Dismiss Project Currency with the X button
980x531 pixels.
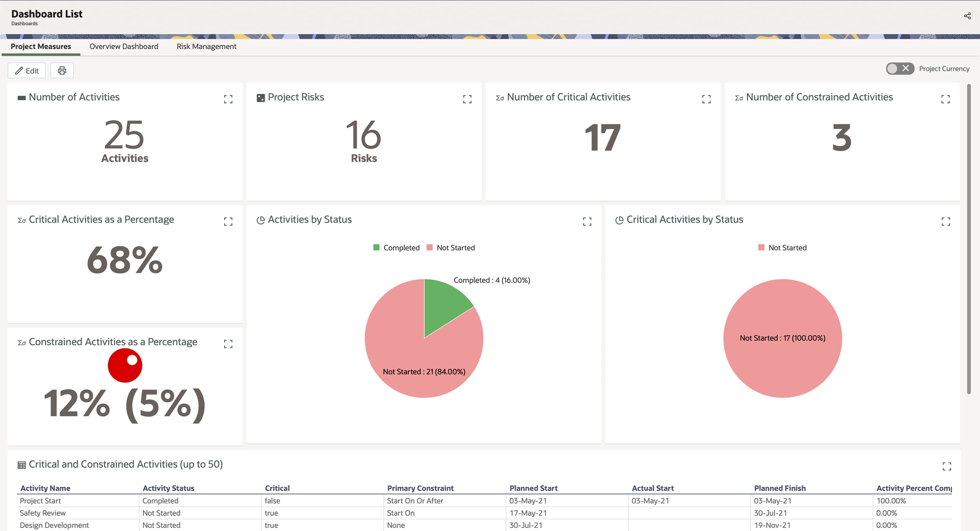[x=906, y=68]
